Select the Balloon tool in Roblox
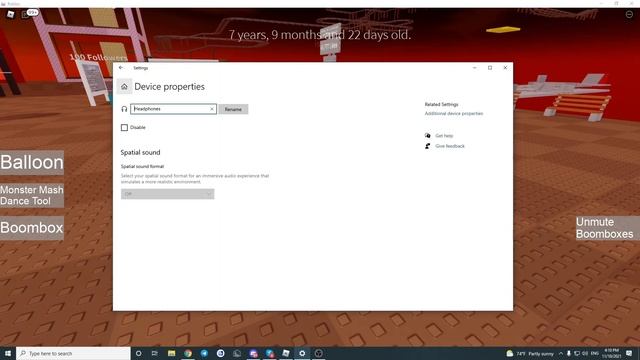The height and width of the screenshot is (360, 640). click(32, 162)
